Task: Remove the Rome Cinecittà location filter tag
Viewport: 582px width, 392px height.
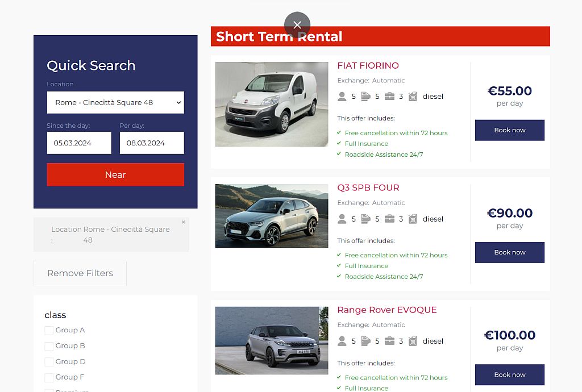Action: coord(183,222)
